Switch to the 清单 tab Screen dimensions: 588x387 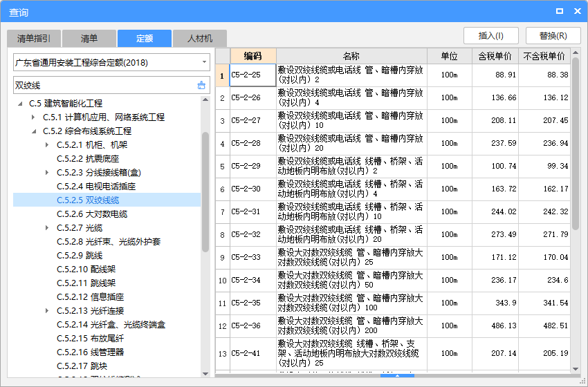(x=89, y=38)
